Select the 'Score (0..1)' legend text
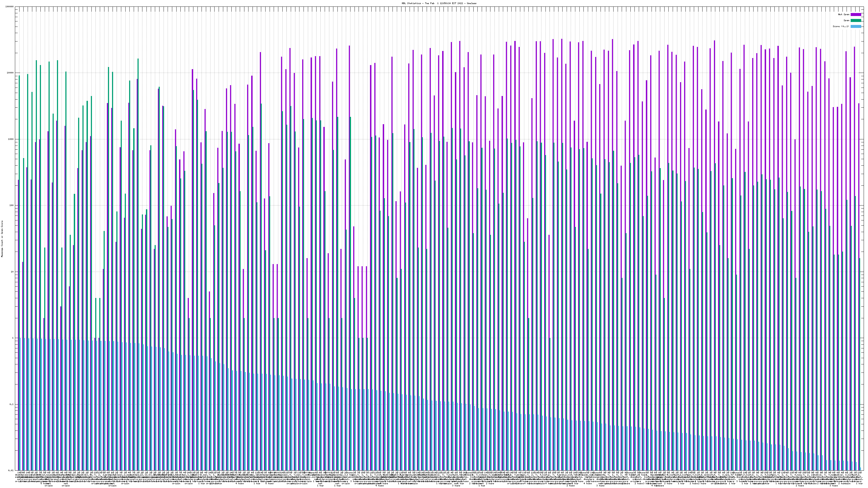The height and width of the screenshot is (488, 868). pos(841,26)
